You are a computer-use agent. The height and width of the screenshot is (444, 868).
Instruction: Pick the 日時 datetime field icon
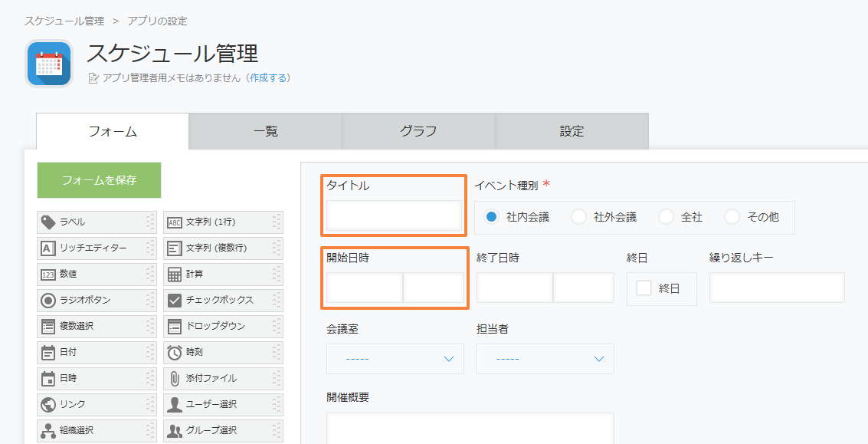pos(48,379)
